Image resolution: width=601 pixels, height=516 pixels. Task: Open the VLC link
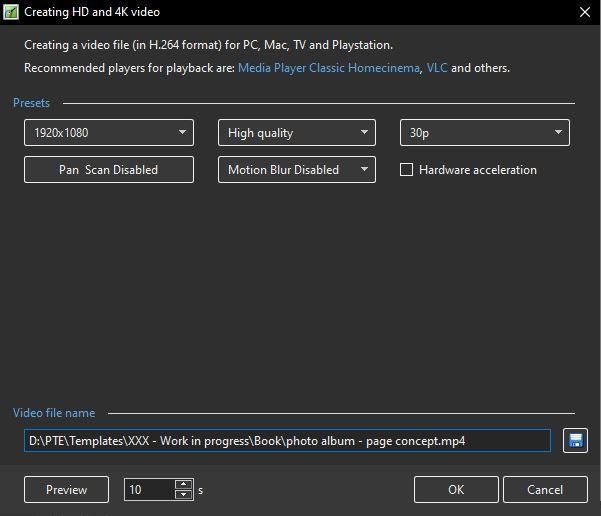(437, 68)
